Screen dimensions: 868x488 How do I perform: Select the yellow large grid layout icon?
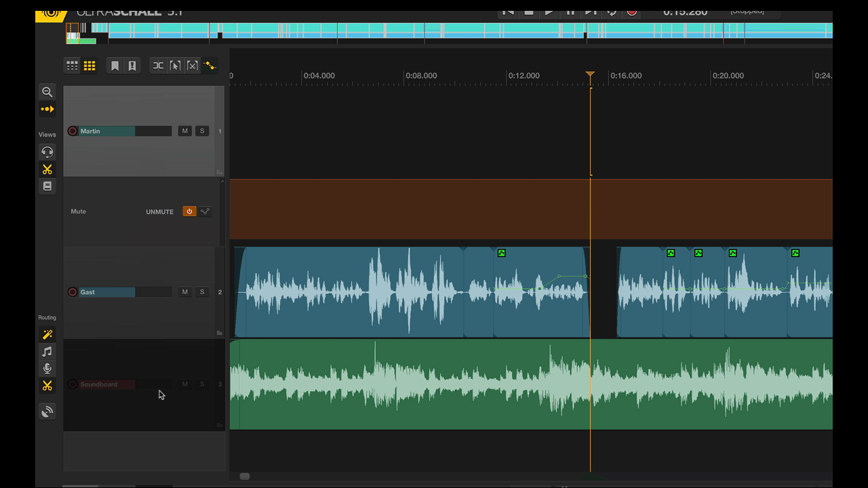pos(90,66)
